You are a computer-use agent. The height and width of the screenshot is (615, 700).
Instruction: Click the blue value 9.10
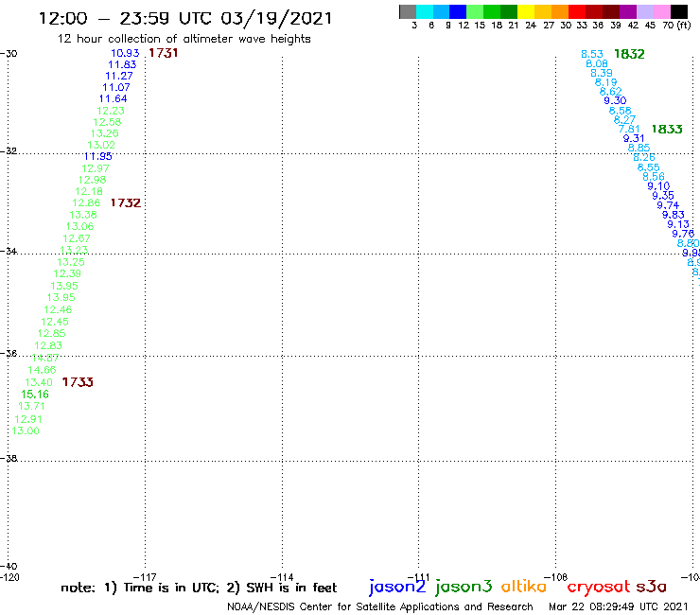658,186
